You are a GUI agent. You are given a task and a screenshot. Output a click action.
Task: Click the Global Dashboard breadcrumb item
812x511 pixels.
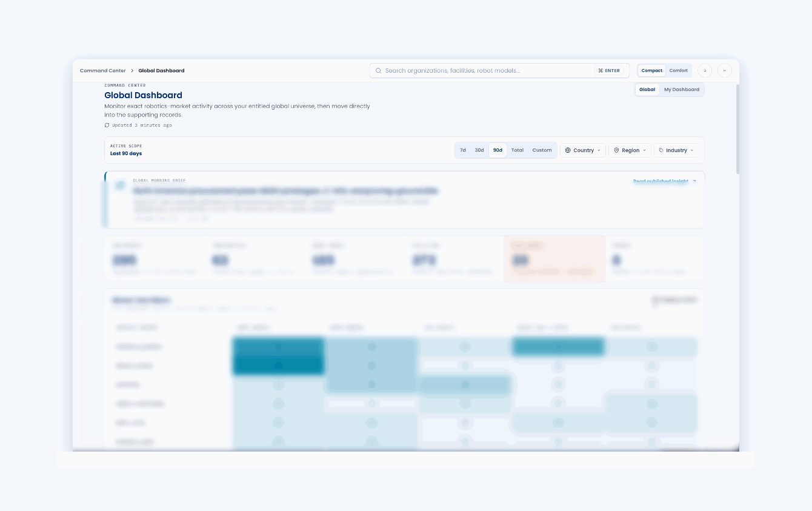tap(161, 71)
